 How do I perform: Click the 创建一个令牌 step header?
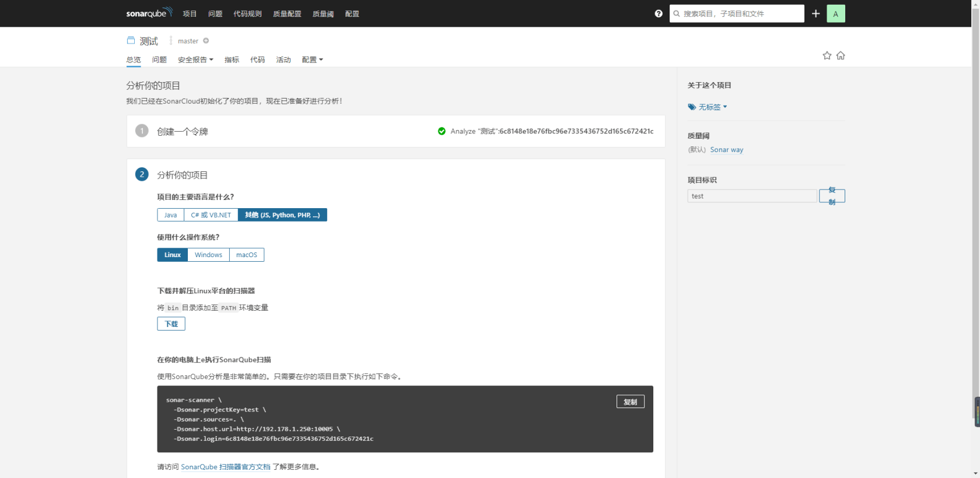pyautogui.click(x=183, y=132)
